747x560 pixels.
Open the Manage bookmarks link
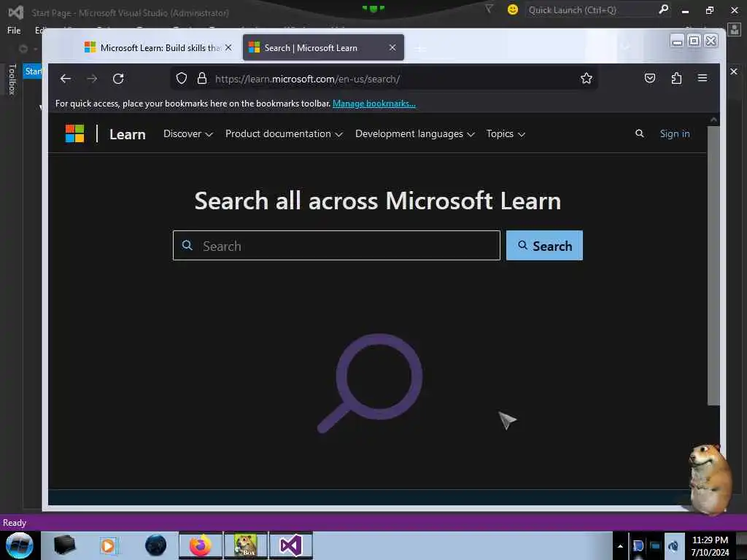374,104
